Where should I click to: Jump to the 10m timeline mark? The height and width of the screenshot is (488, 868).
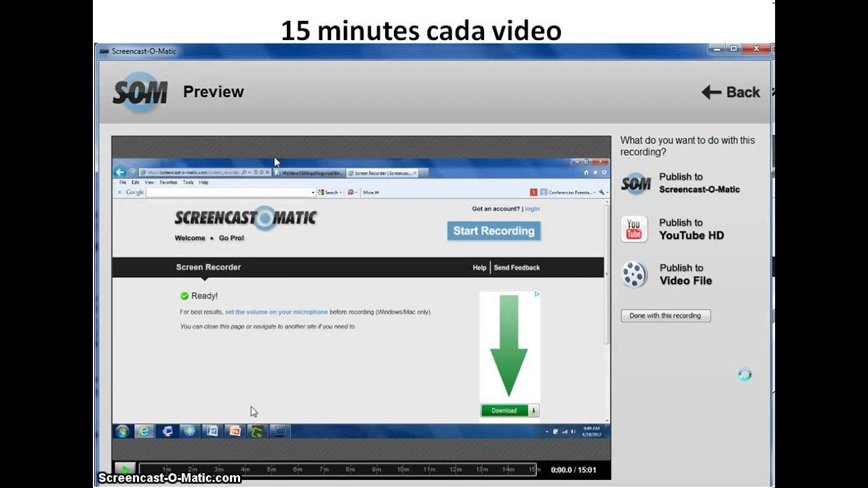(x=403, y=469)
